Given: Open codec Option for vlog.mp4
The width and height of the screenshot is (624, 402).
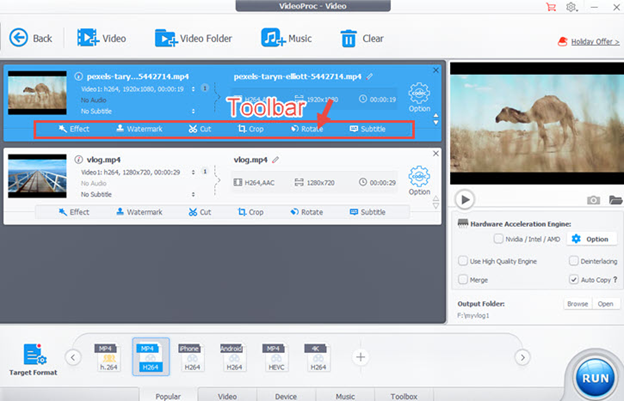Looking at the screenshot, I should pos(419,181).
